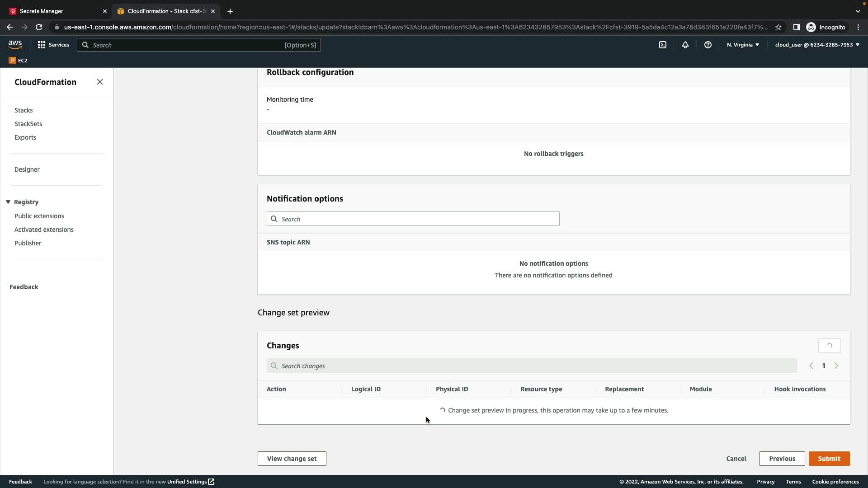The width and height of the screenshot is (868, 488).
Task: Collapse the Registry section
Action: click(x=8, y=202)
